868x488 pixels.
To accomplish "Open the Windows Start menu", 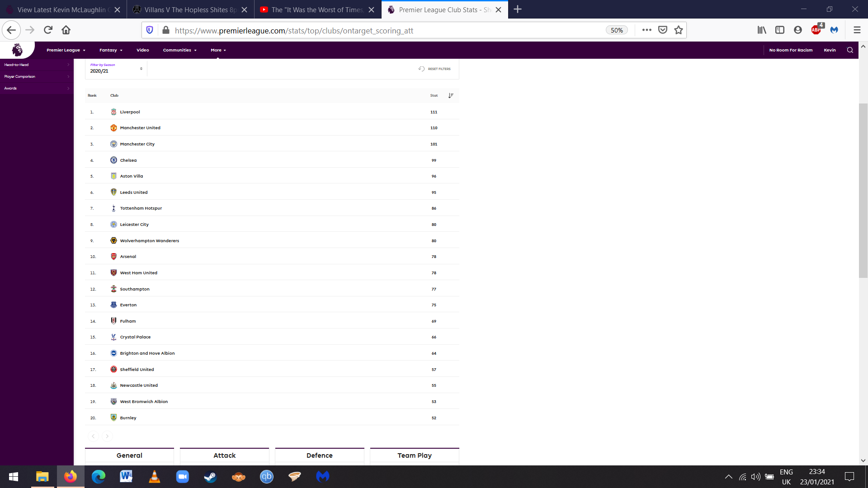I will [x=14, y=477].
